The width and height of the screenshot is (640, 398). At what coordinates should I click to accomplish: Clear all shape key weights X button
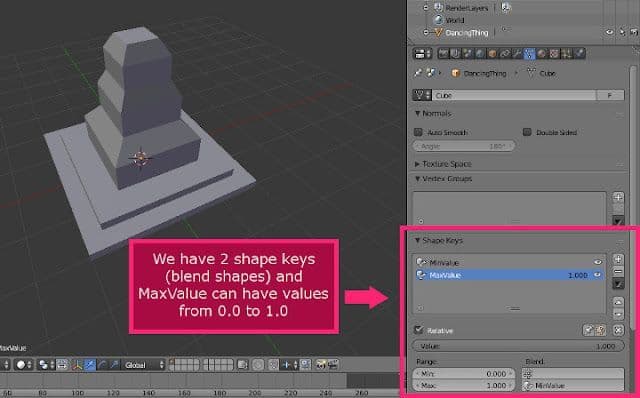(618, 330)
